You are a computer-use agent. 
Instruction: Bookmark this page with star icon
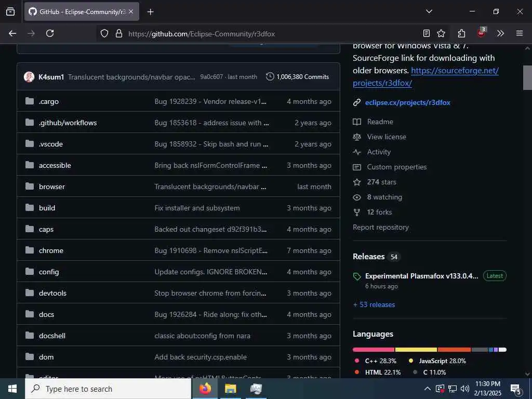coord(441,33)
